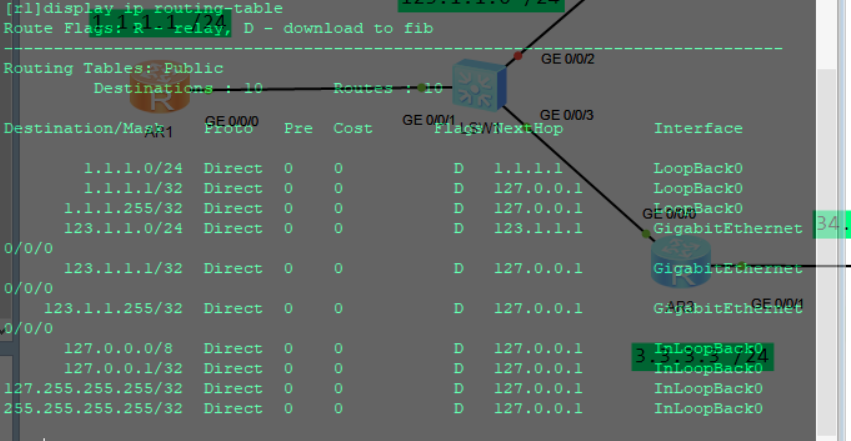Click destination 1.1.1.0/24 entry
The width and height of the screenshot is (851, 441).
coord(133,169)
